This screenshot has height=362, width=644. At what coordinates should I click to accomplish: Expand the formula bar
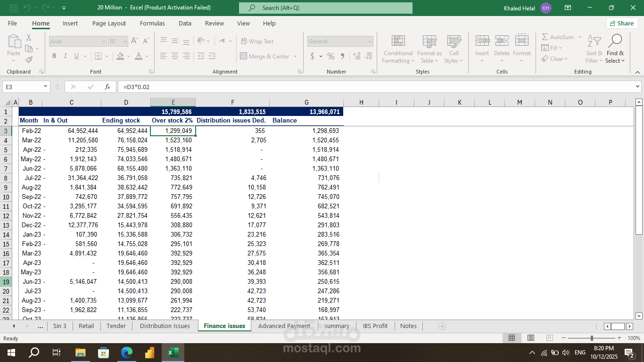pyautogui.click(x=638, y=87)
